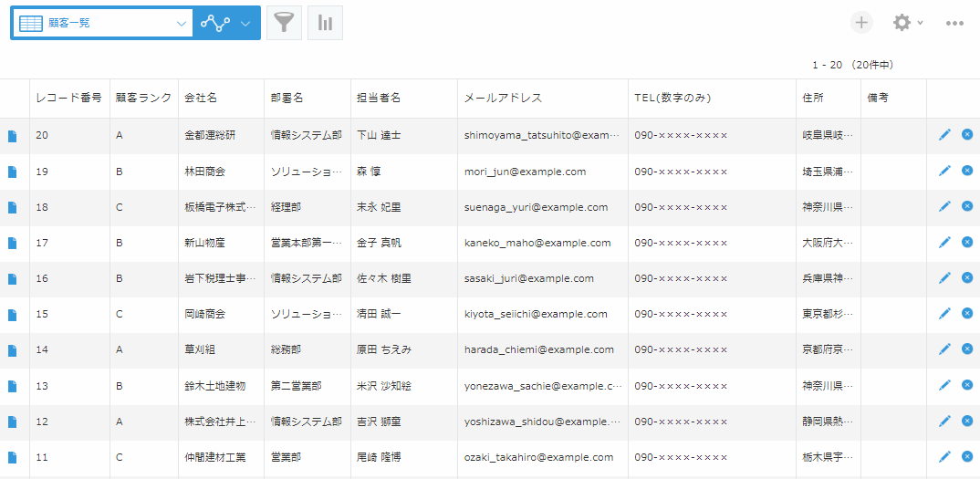Click the 顧客ランク column header
The image size is (980, 479).
(x=143, y=98)
